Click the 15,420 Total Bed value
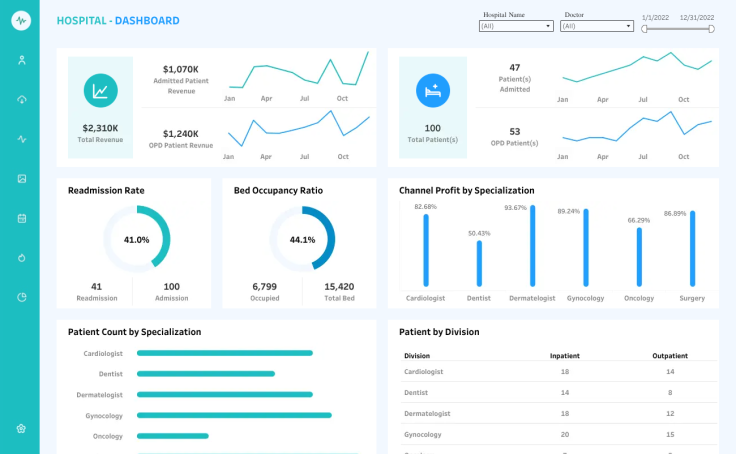 pos(339,286)
